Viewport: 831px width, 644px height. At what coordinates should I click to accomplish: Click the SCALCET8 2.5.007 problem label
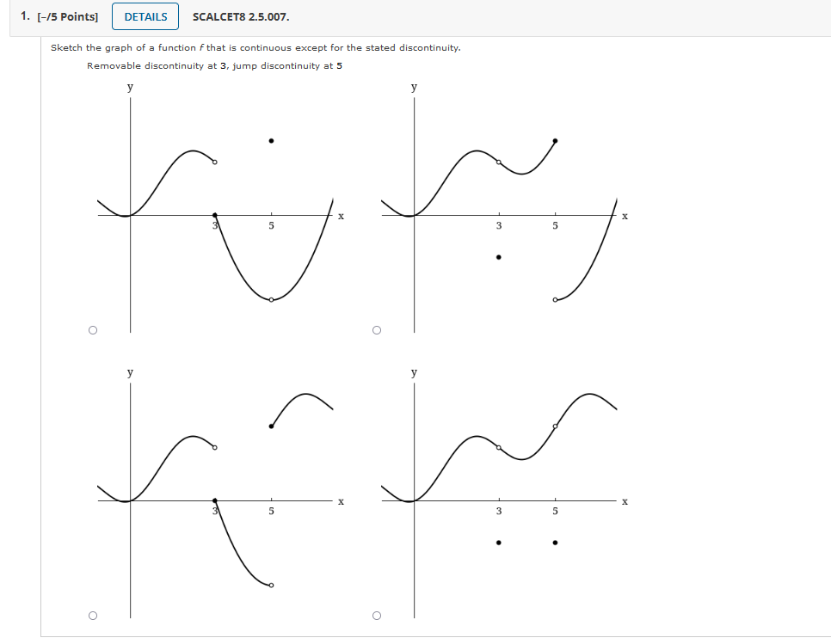[241, 15]
